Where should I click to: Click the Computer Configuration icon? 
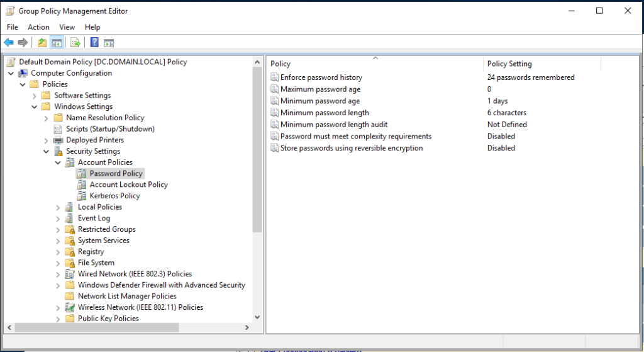tap(23, 73)
